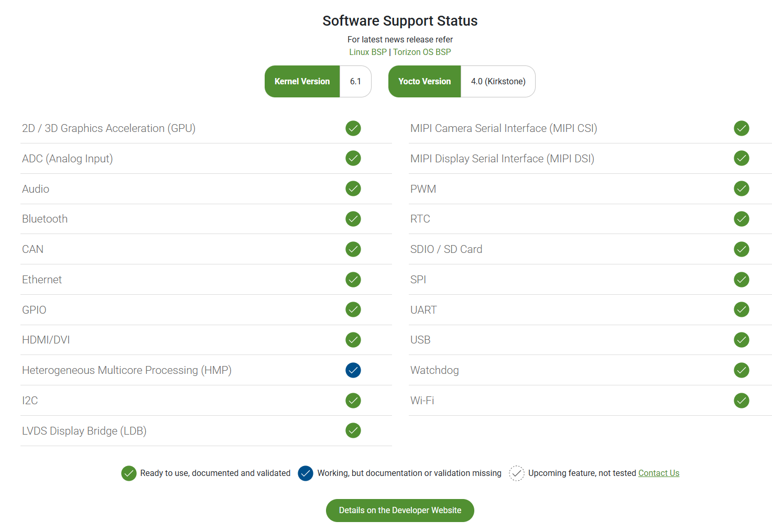This screenshot has height=532, width=772.
Task: Click the Ethernet status checkmark icon
Action: coord(353,280)
